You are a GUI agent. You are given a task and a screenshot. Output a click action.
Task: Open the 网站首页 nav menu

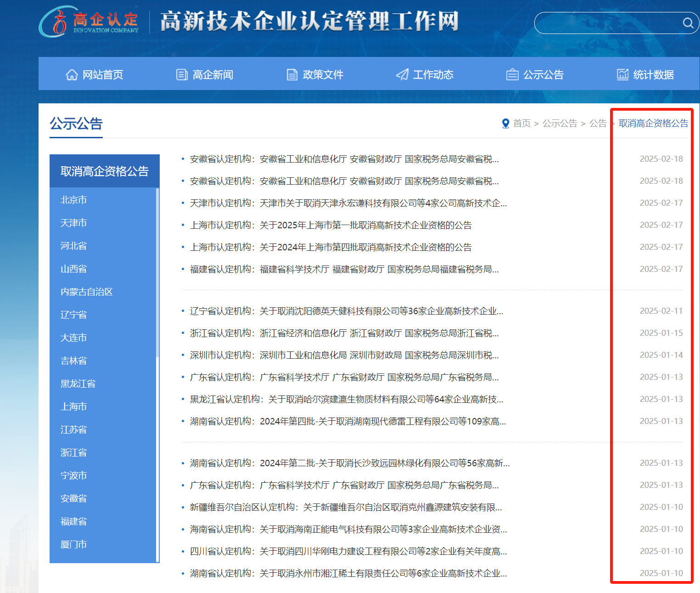pyautogui.click(x=94, y=74)
